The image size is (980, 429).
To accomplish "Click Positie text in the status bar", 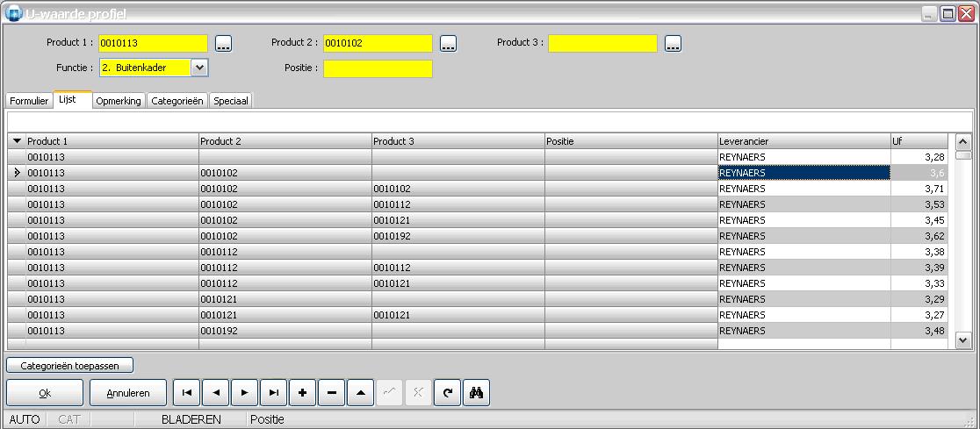I will click(x=268, y=419).
